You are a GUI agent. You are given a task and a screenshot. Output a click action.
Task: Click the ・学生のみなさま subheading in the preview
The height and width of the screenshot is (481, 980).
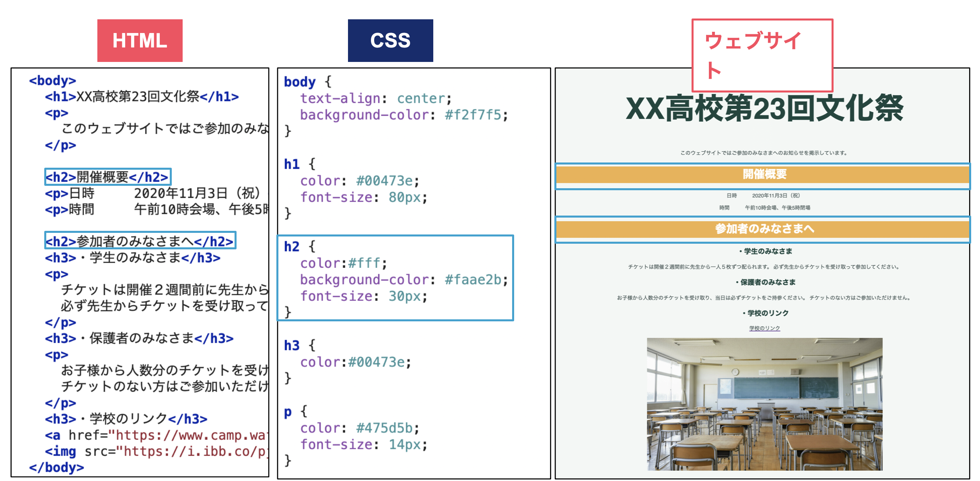point(765,251)
